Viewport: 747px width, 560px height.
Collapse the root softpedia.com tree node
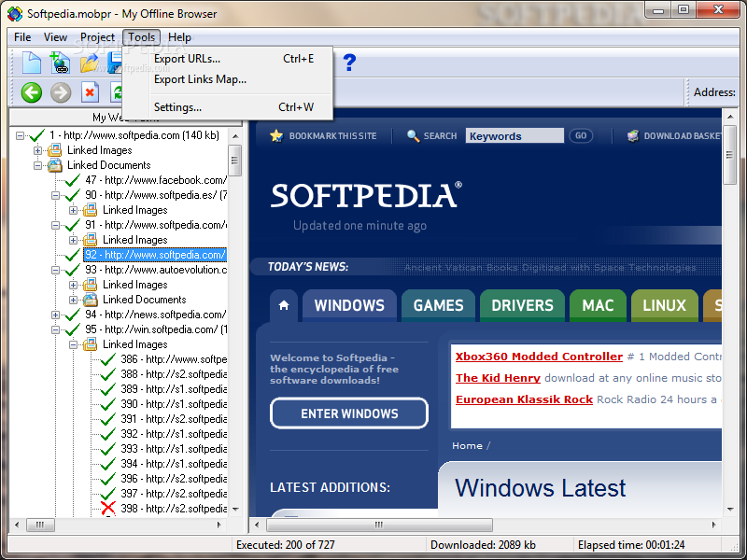pos(20,135)
